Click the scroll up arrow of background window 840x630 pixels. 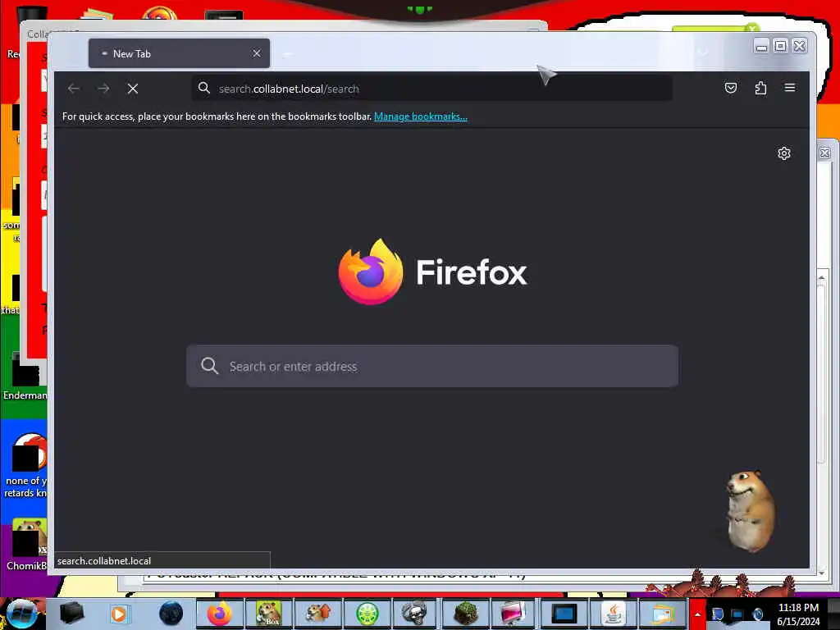[821, 277]
